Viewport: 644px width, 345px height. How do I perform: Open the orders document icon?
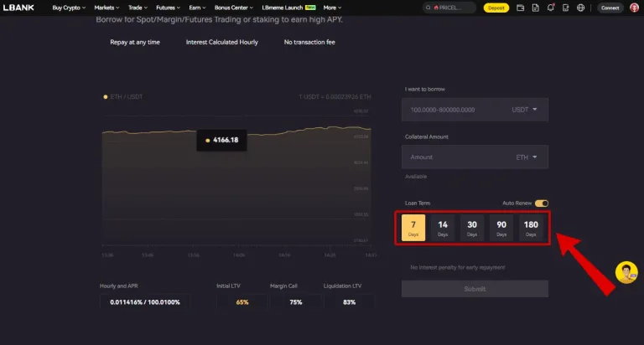tap(535, 8)
